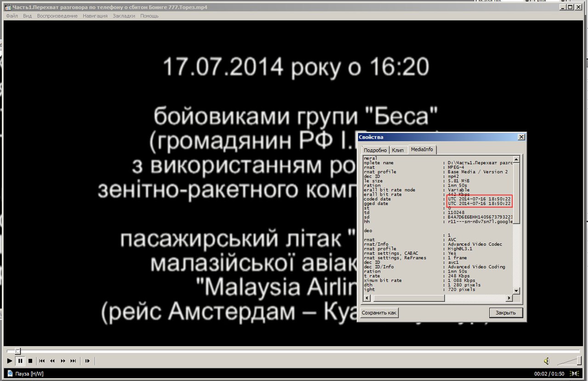Maximize the media player window
588x381 pixels.
[571, 7]
